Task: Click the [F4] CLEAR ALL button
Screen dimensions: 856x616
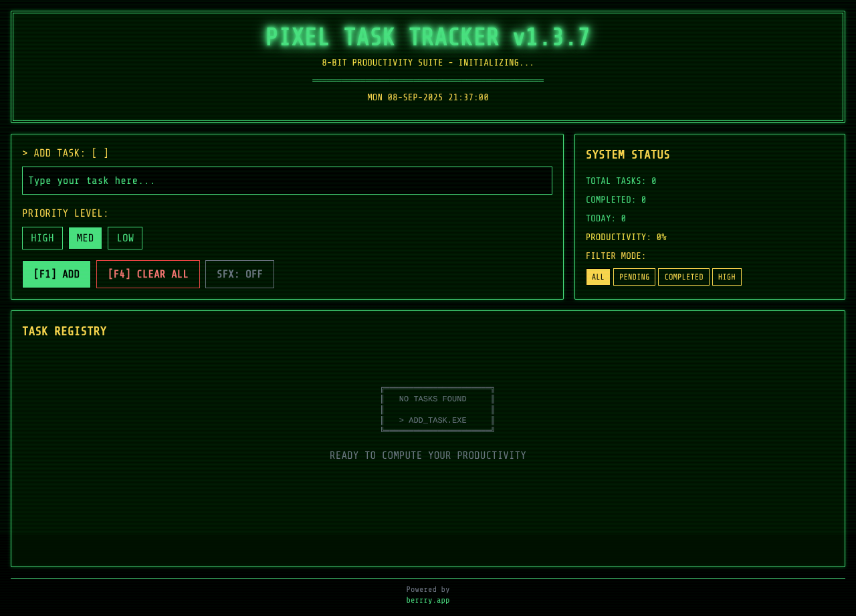Action: (148, 274)
